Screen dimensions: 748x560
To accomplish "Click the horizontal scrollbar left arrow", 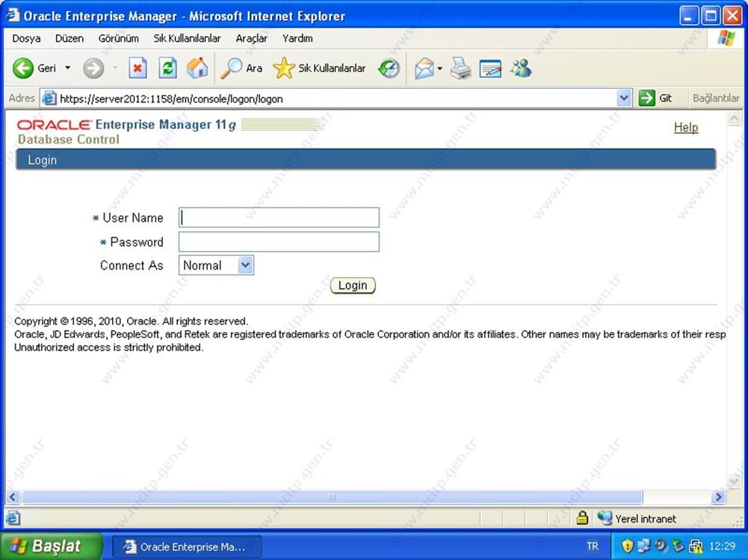I will click(13, 497).
